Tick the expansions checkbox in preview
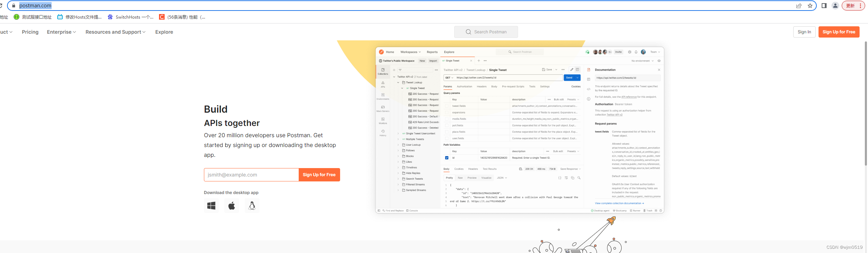The width and height of the screenshot is (868, 253). [x=447, y=113]
